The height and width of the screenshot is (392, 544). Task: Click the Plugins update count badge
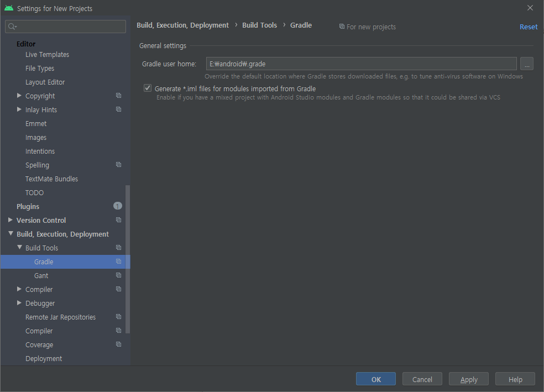pyautogui.click(x=118, y=206)
